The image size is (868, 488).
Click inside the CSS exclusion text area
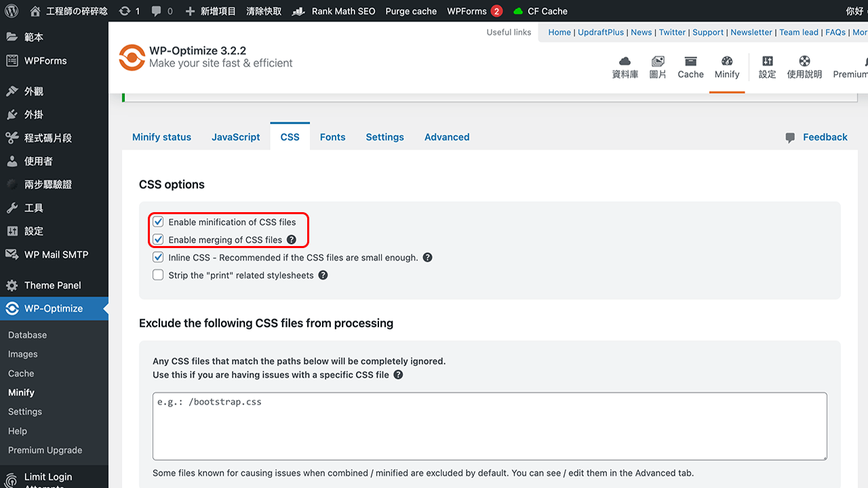(x=490, y=426)
